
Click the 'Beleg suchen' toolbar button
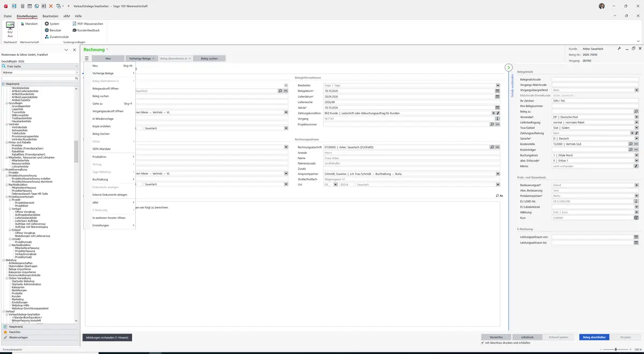tap(209, 58)
